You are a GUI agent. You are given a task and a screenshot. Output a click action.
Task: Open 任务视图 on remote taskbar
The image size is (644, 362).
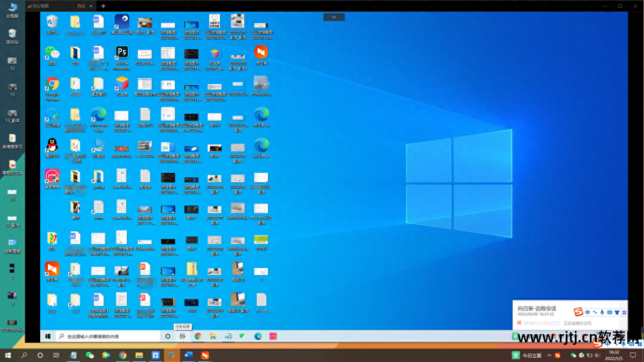point(182,336)
